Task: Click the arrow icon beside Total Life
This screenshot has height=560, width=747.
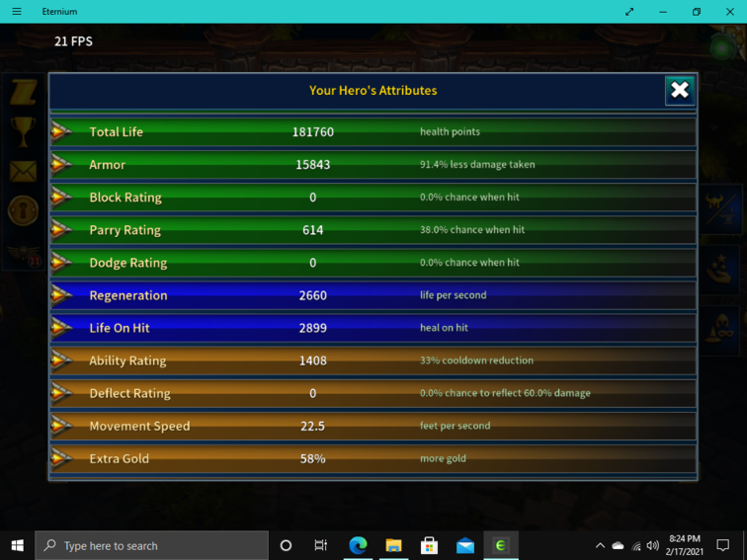Action: (62, 132)
